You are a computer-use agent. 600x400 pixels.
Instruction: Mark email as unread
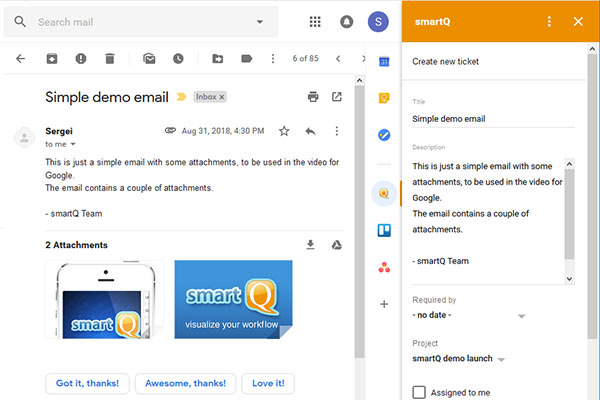point(149,59)
